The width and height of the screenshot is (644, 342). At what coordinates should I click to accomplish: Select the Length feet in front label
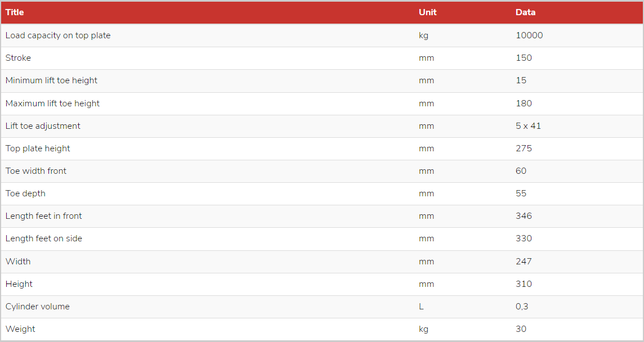click(x=43, y=216)
